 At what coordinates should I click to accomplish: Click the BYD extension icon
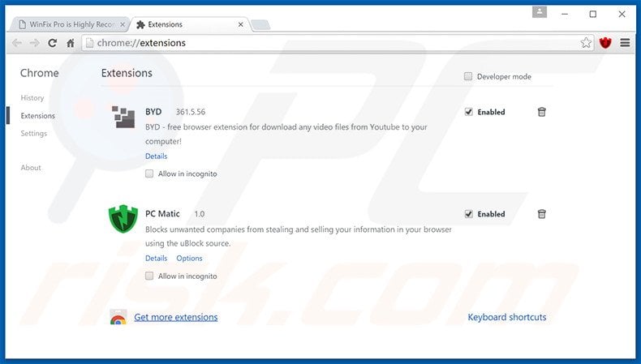coord(123,117)
